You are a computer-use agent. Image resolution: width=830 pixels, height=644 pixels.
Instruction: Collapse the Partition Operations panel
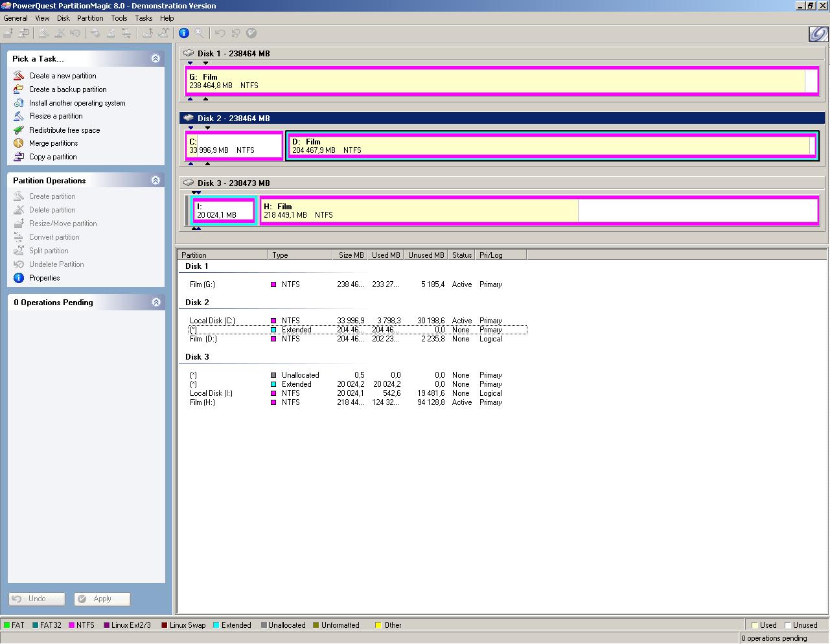coord(156,180)
